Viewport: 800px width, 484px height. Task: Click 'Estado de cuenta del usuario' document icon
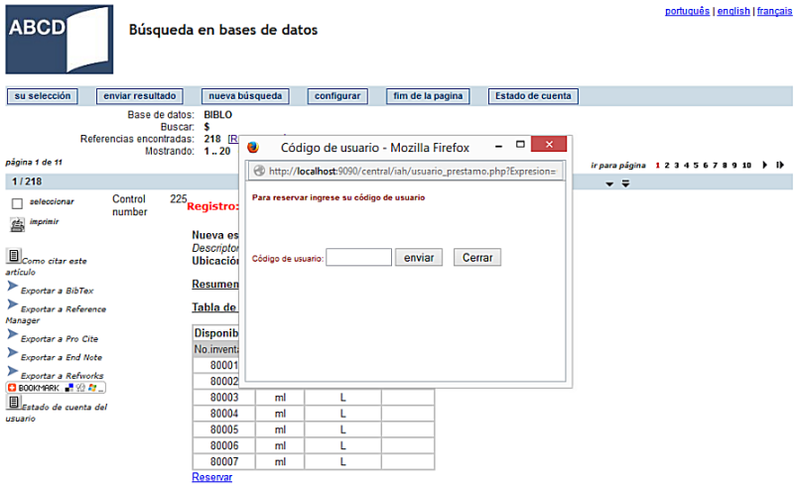pos(13,403)
